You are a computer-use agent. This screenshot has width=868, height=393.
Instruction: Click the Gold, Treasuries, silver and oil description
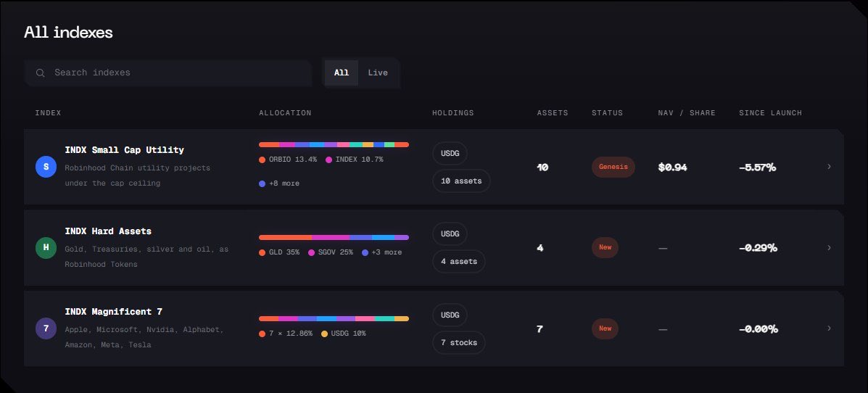pos(146,257)
